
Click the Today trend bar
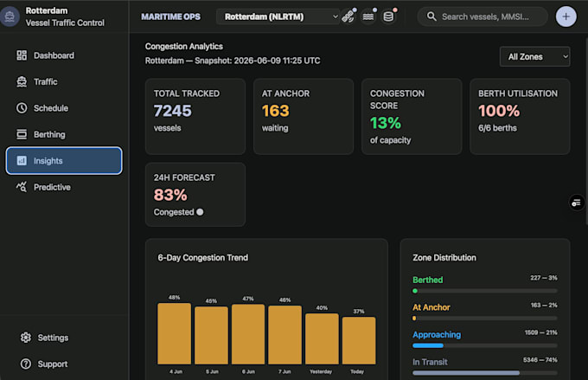(x=359, y=340)
